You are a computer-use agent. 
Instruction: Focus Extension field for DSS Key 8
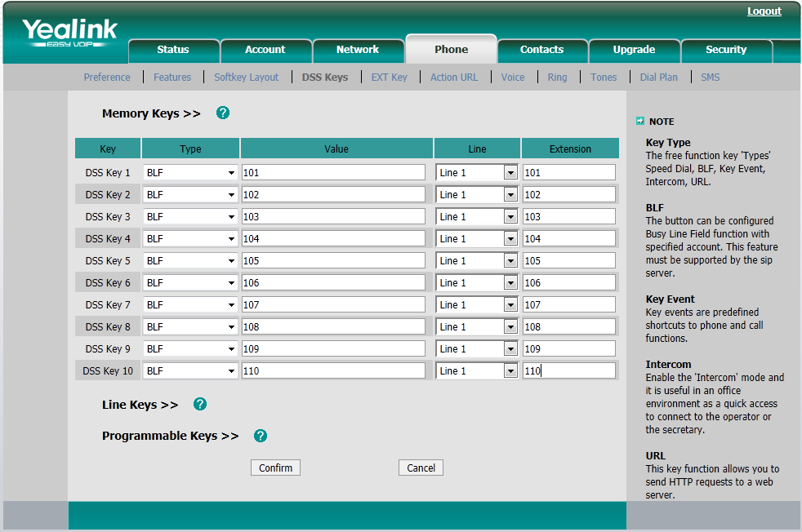568,326
